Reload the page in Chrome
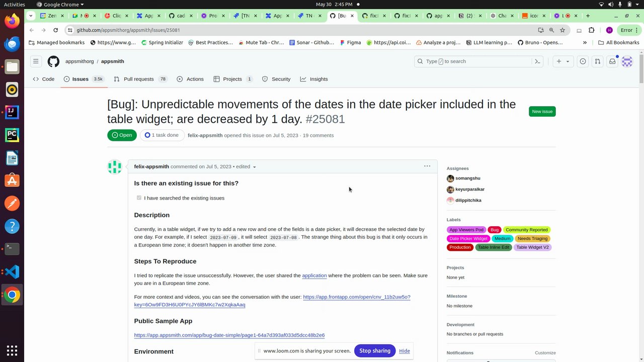The image size is (644, 362). point(55,30)
